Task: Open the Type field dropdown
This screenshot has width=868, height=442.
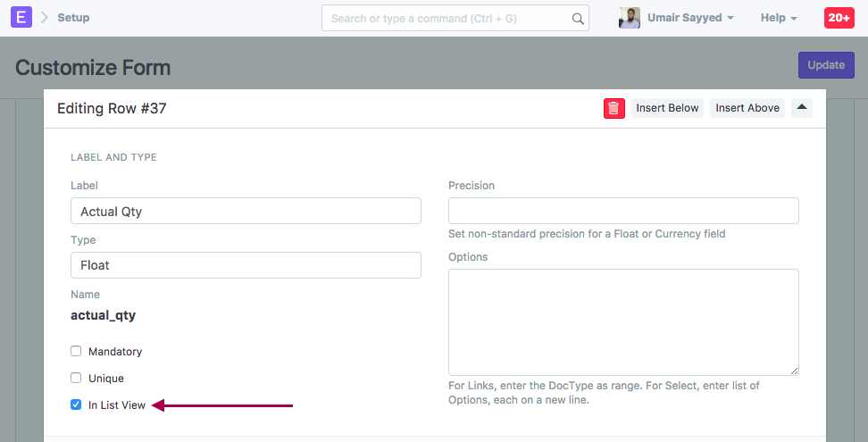Action: click(246, 265)
